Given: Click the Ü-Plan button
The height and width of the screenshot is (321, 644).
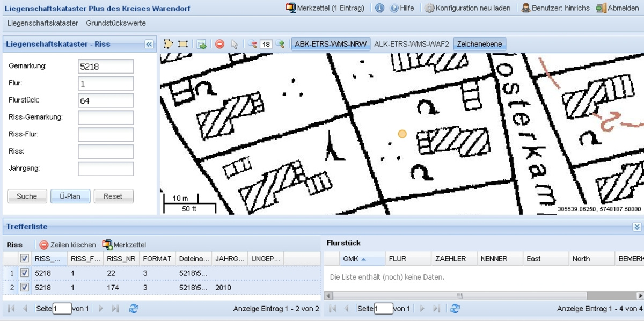Looking at the screenshot, I should tap(70, 196).
